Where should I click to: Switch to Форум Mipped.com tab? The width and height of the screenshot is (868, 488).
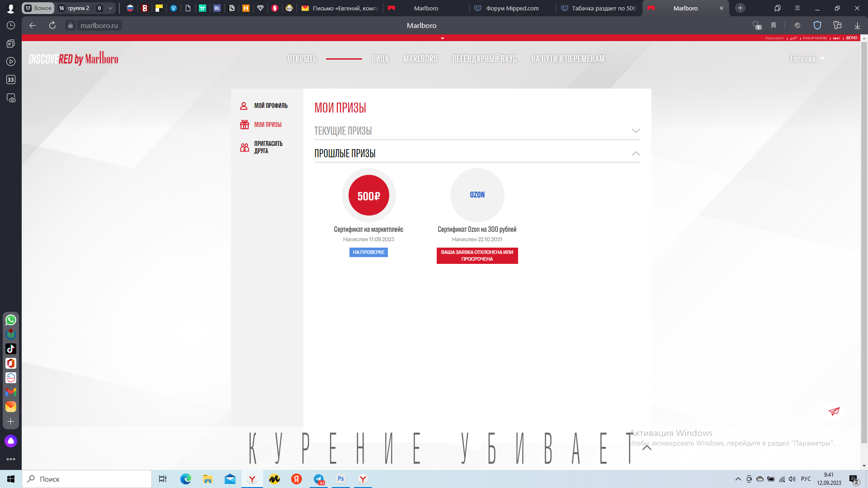pos(512,8)
